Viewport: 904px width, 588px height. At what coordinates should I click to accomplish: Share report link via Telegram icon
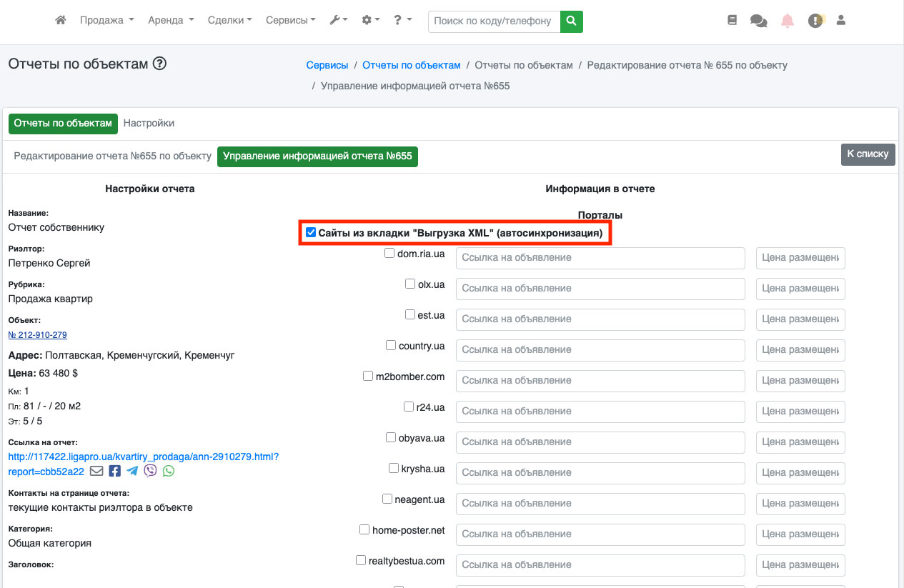pyautogui.click(x=132, y=471)
